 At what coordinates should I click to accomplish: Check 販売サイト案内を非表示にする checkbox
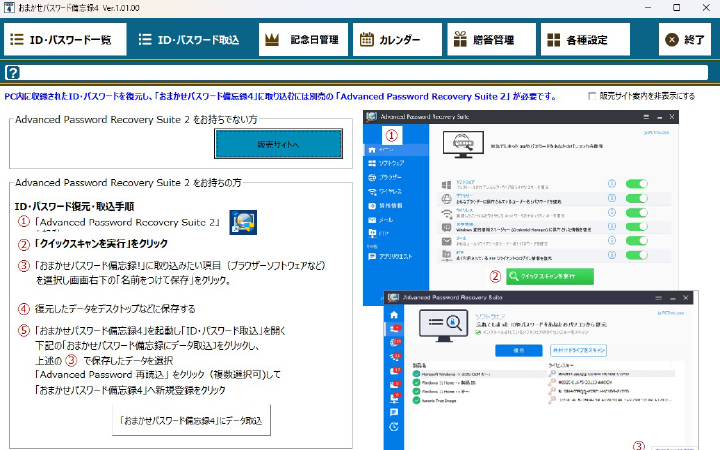tap(592, 96)
